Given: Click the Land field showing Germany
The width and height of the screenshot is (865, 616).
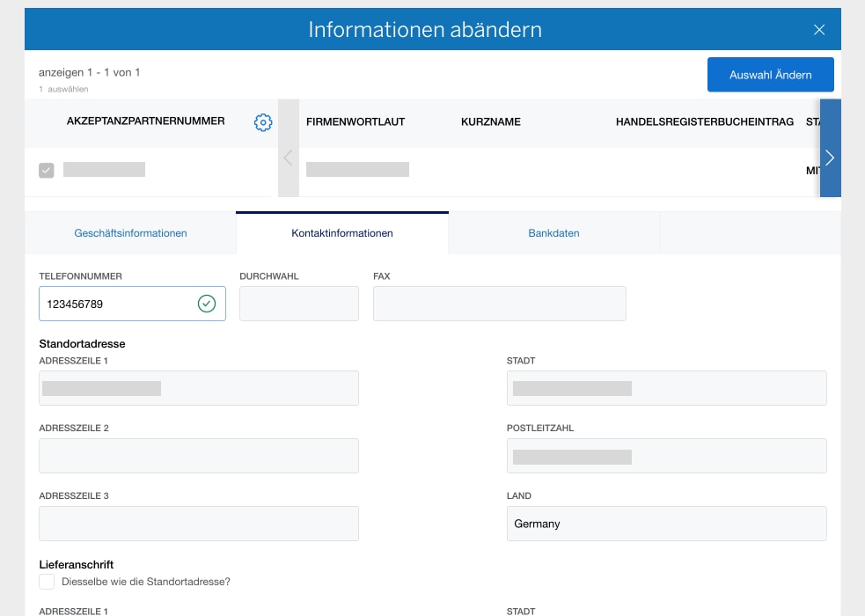Looking at the screenshot, I should [x=666, y=523].
